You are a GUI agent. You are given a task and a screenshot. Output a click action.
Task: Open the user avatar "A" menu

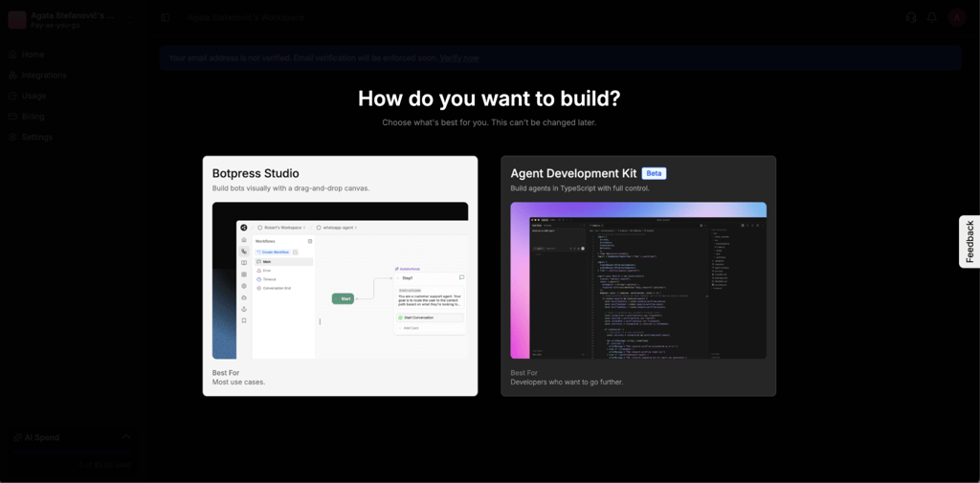(957, 17)
